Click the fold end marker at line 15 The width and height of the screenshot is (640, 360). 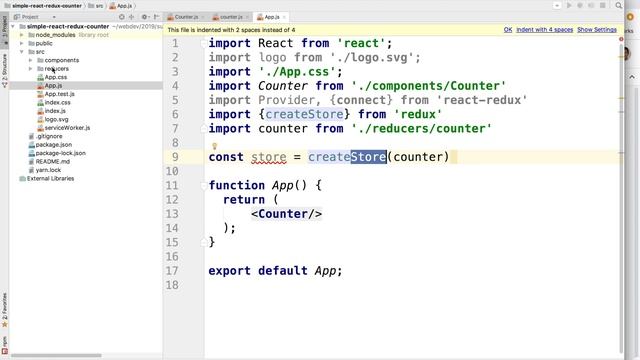(203, 242)
